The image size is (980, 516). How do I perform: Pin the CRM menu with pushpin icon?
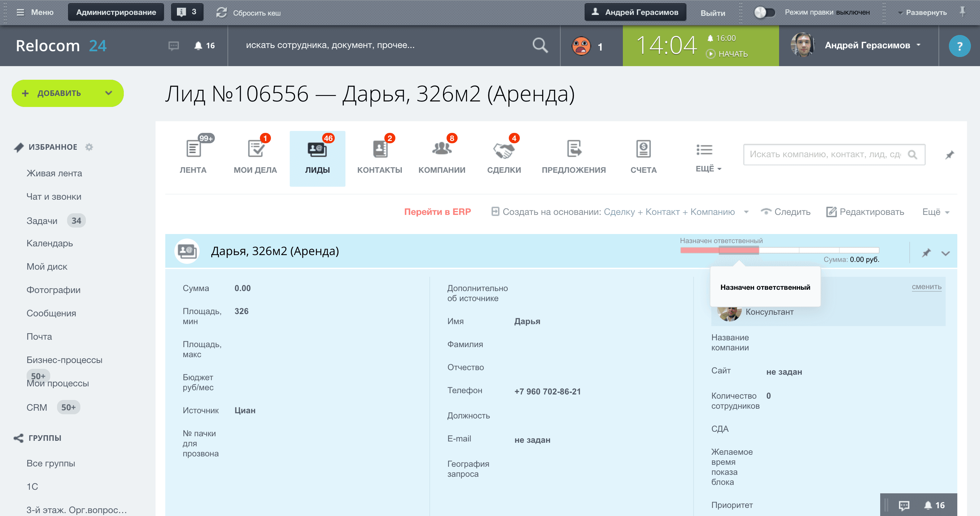click(x=949, y=155)
